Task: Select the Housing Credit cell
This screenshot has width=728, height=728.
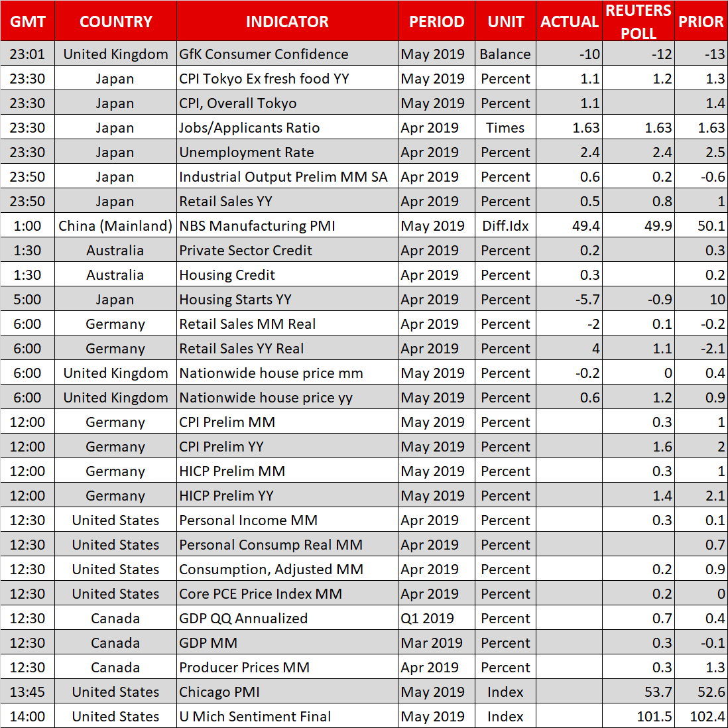Action: pos(287,275)
